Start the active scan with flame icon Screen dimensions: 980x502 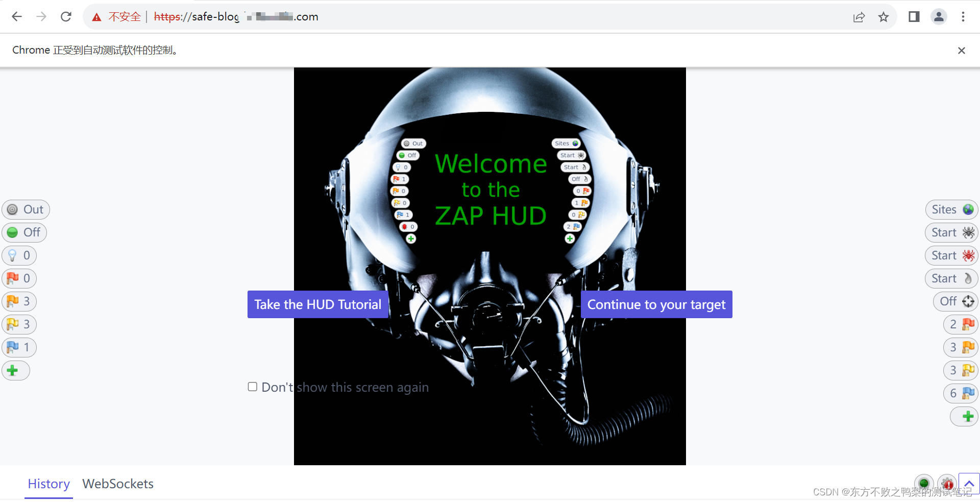(x=951, y=278)
